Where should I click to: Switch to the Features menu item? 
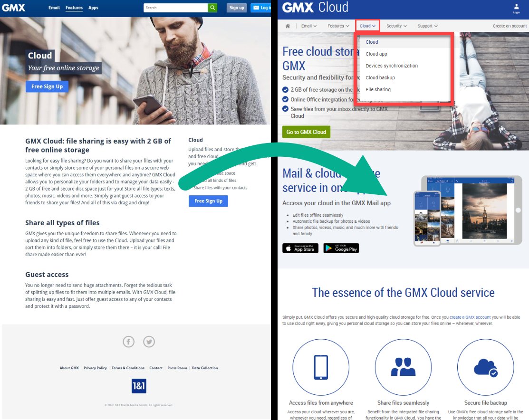[338, 26]
